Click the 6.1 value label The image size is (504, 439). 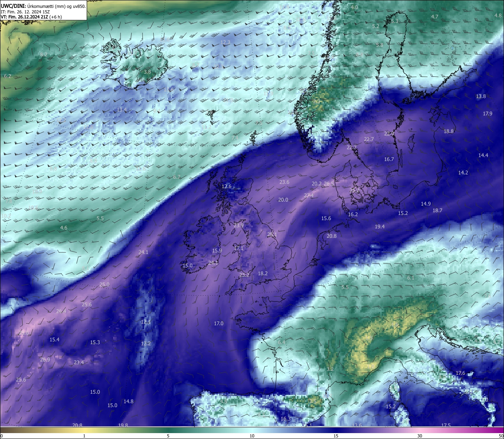coord(411,278)
